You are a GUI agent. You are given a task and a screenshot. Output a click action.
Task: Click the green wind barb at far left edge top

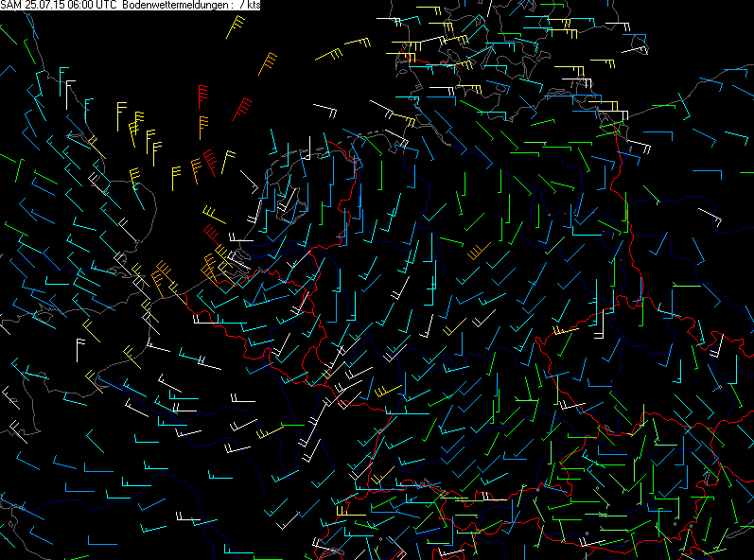click(x=9, y=35)
